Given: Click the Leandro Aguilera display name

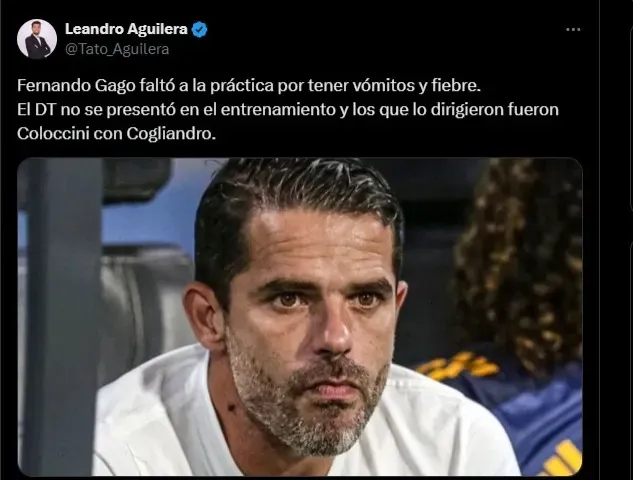Looking at the screenshot, I should [x=126, y=29].
